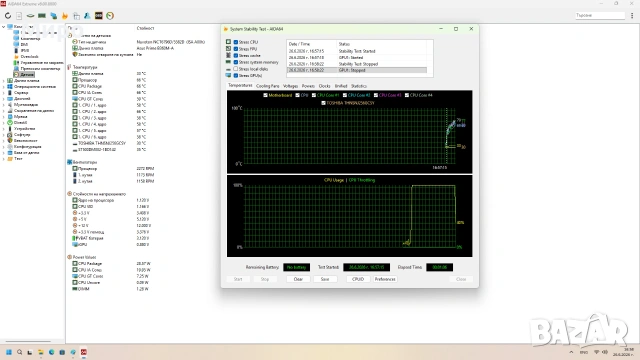Click the Stress system memory RAM icon
Image resolution: width=640 pixels, height=360 pixels.
pyautogui.click(x=228, y=62)
